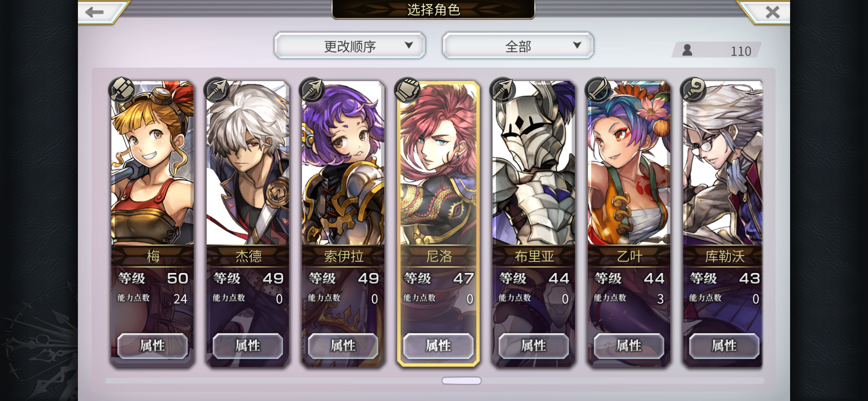Image resolution: width=868 pixels, height=401 pixels.
Task: Click the spear weapon icon on 索伊拉's card
Action: [x=312, y=89]
